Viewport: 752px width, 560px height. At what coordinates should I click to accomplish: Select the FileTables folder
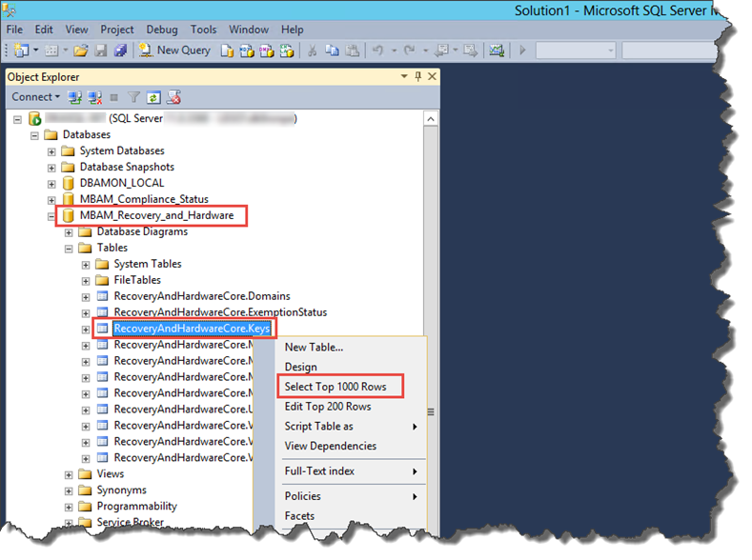[137, 280]
